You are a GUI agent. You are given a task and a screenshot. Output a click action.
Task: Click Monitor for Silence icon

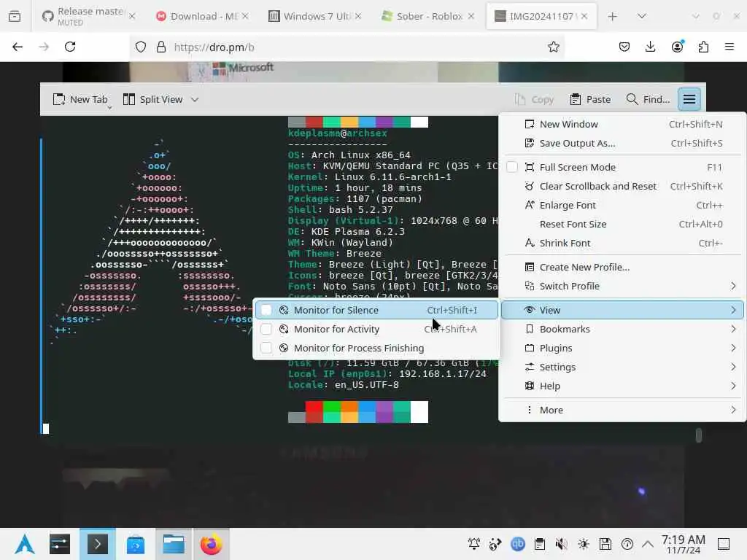284,310
